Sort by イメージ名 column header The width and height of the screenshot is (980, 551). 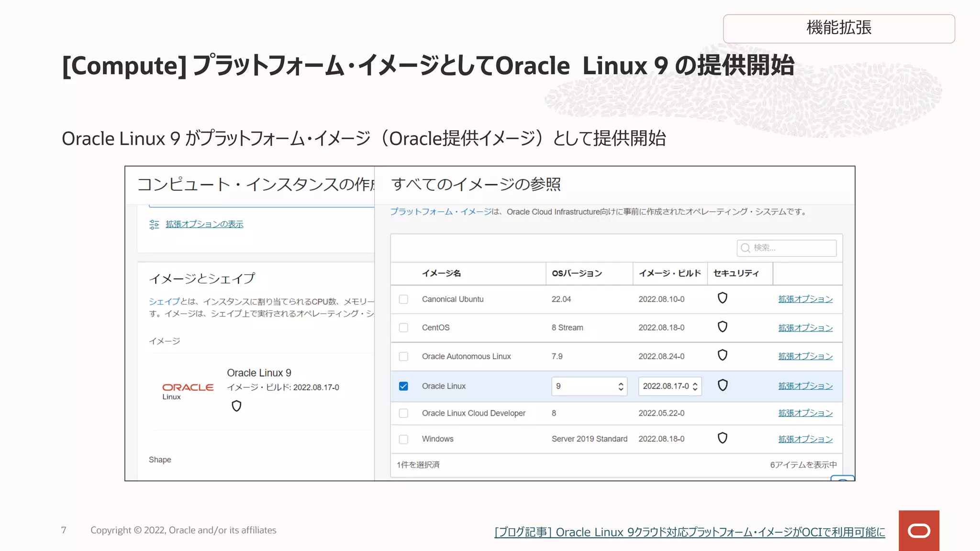tap(441, 273)
